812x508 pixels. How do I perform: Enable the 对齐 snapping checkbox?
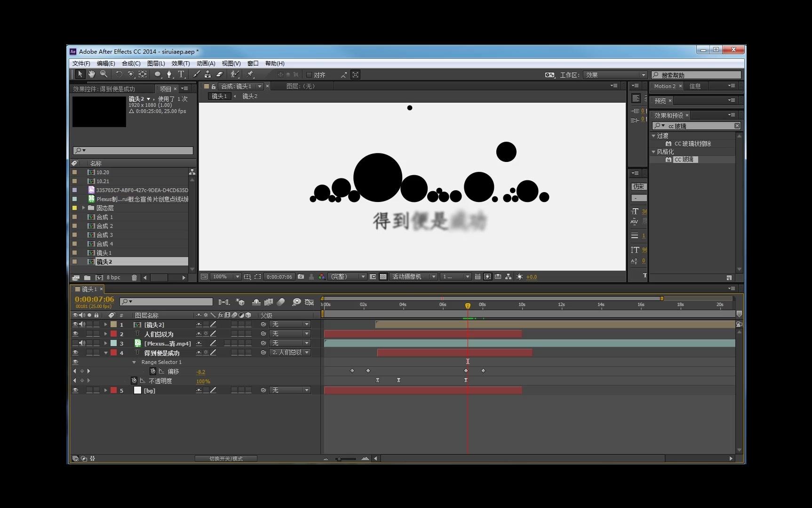click(x=310, y=74)
